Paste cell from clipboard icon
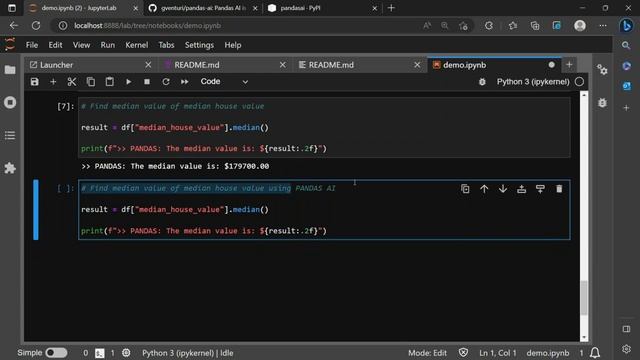The image size is (640, 360). pos(109,82)
